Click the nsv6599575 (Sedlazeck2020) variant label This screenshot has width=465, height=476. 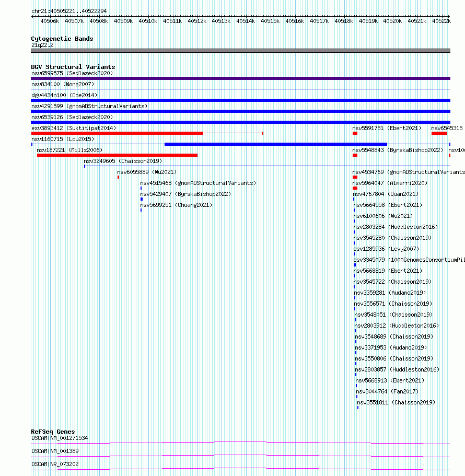[x=72, y=73]
